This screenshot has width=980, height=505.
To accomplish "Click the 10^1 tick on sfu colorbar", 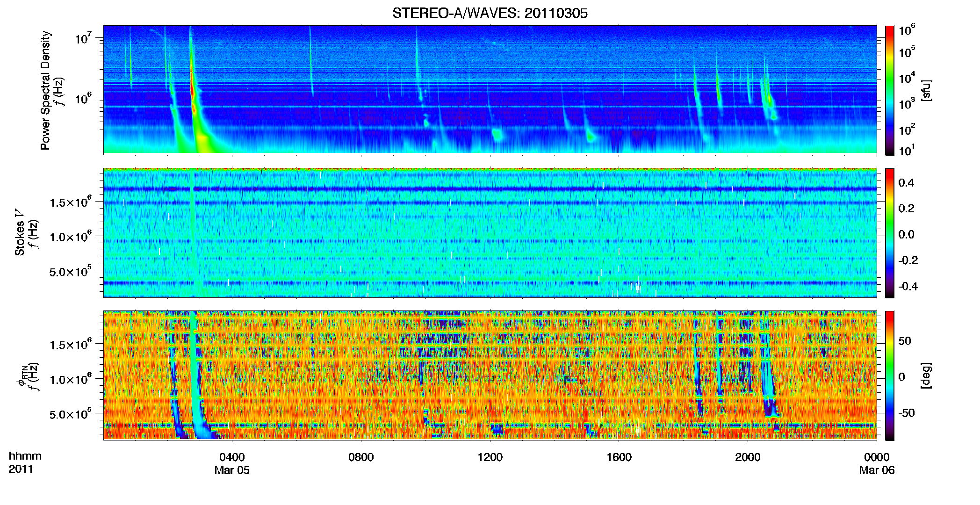I will (907, 151).
